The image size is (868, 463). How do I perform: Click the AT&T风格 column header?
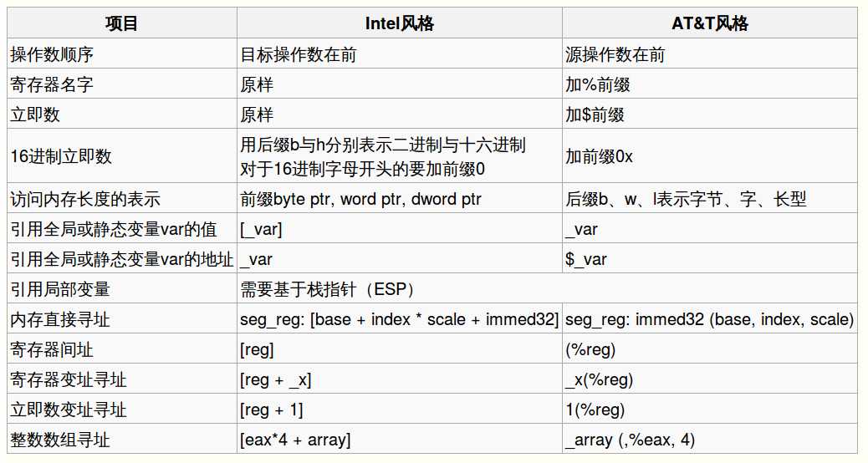tap(710, 23)
